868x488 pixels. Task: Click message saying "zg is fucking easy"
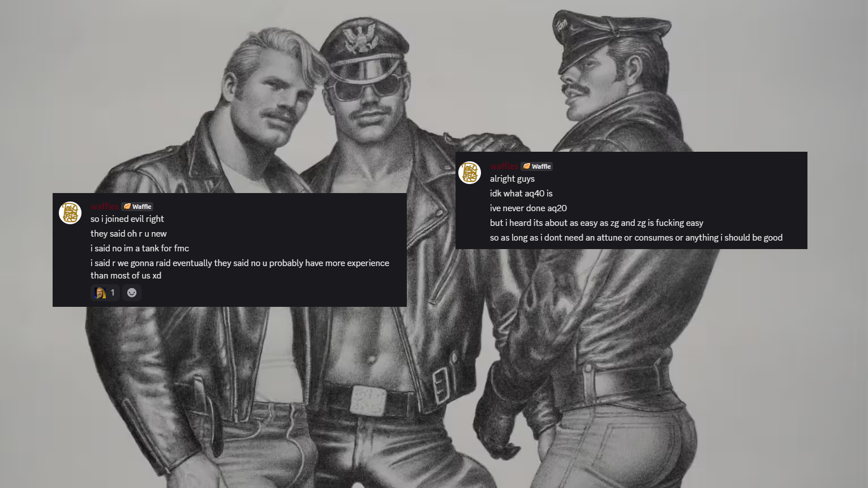596,223
